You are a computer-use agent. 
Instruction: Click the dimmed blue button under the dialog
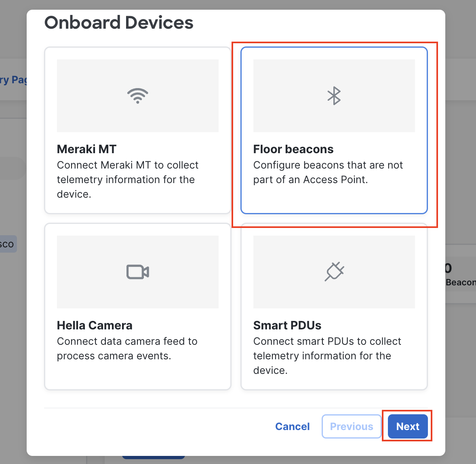154,457
